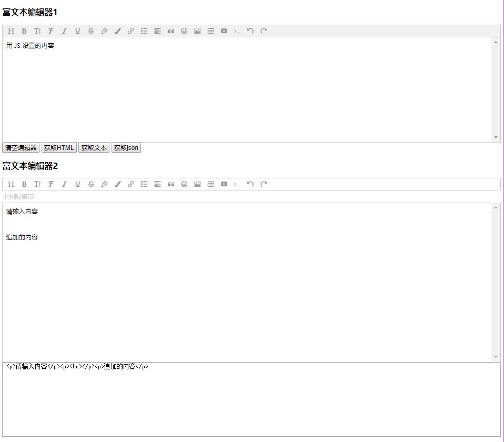Viewport: 504px width, 442px height.
Task: Click editor 2 scrollbar up arrow
Action: 496,207
